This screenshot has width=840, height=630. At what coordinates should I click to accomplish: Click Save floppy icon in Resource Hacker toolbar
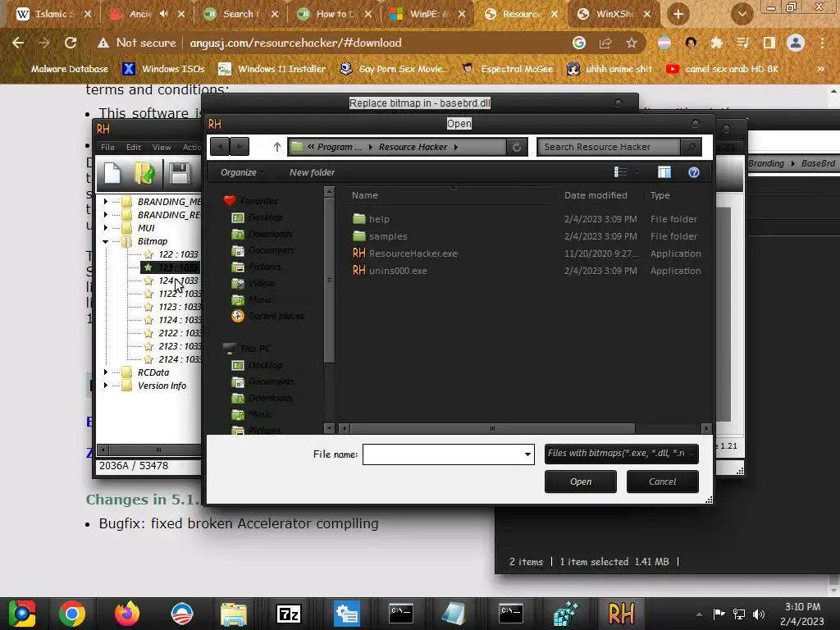click(x=180, y=174)
